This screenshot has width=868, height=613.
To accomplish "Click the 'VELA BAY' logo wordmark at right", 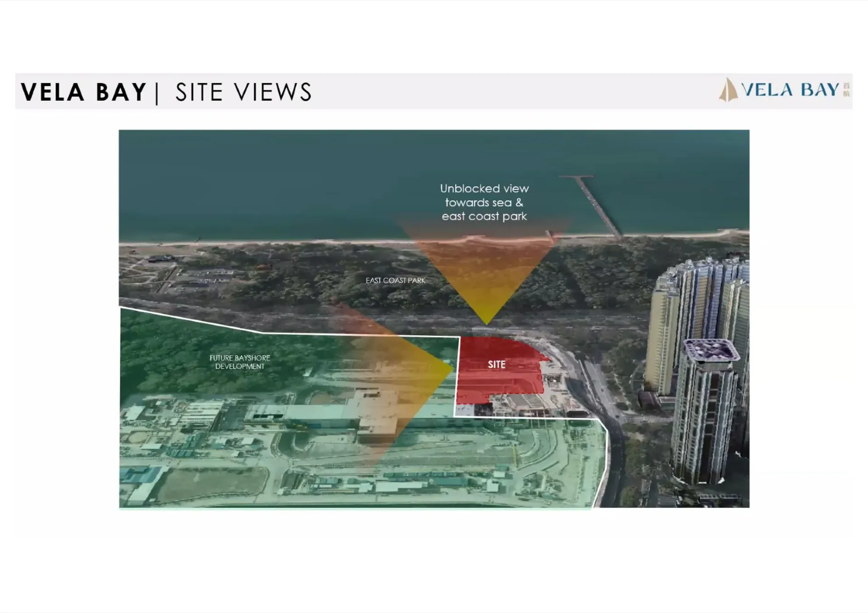I will pyautogui.click(x=790, y=89).
